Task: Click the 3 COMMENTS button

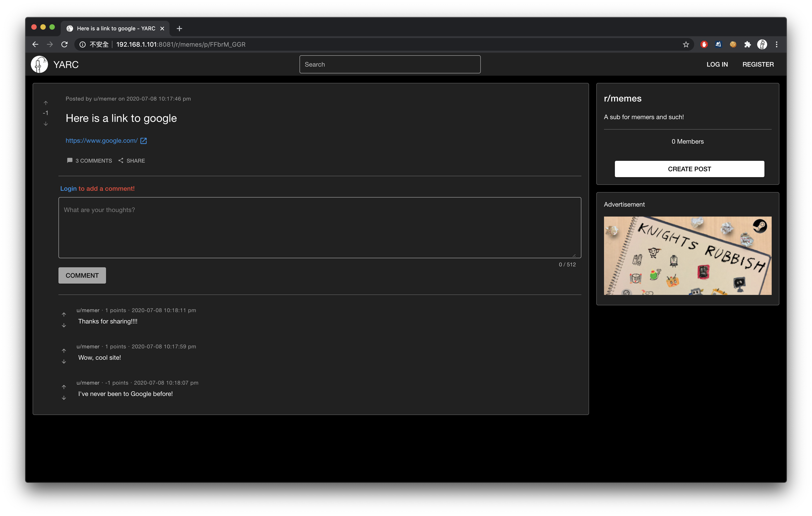Action: (90, 161)
